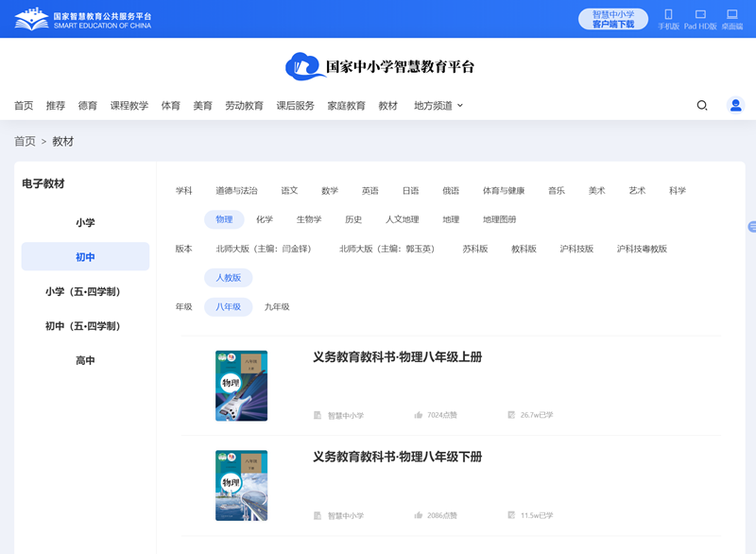756x554 pixels.
Task: Open the 推荐 navigation item
Action: pos(56,106)
